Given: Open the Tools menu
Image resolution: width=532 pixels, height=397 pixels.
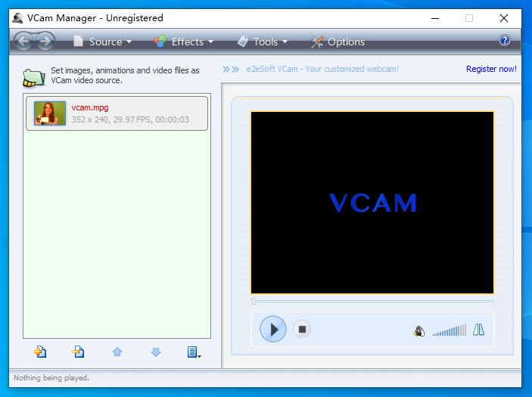Looking at the screenshot, I should (x=263, y=42).
